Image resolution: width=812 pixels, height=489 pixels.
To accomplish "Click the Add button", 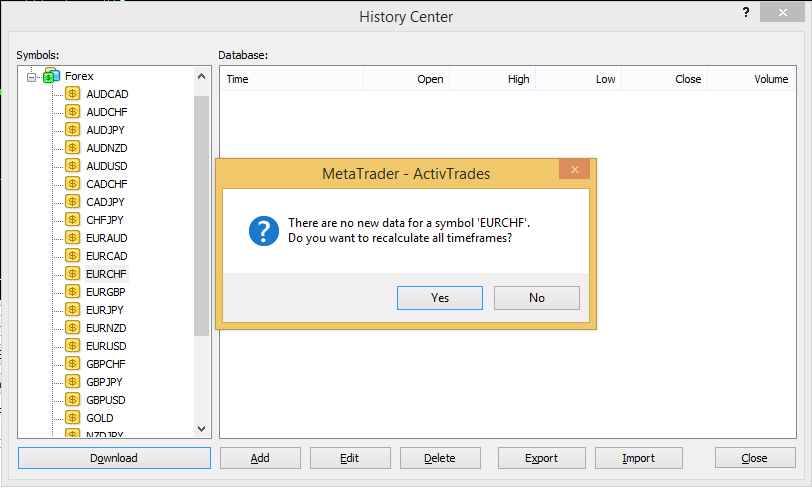I will point(260,458).
